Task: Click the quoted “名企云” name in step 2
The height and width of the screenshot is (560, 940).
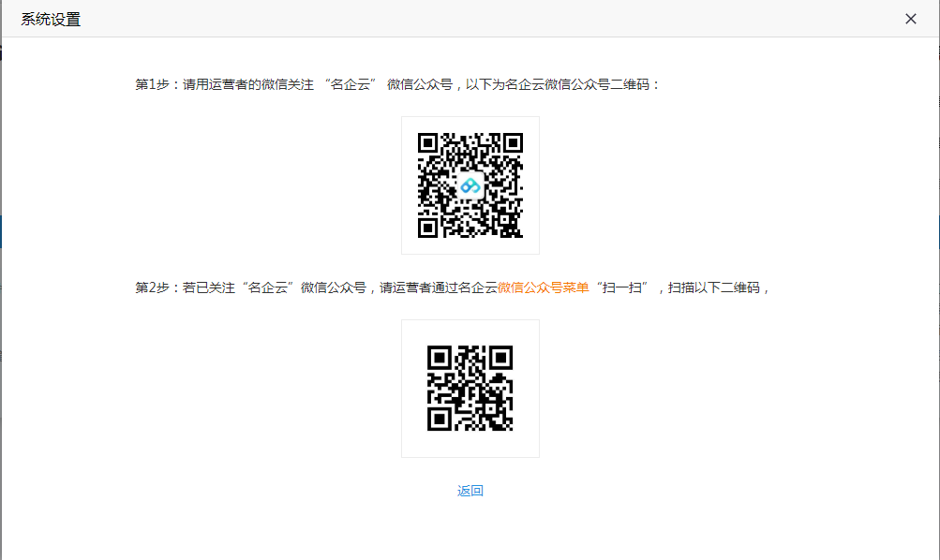Action: click(x=269, y=287)
